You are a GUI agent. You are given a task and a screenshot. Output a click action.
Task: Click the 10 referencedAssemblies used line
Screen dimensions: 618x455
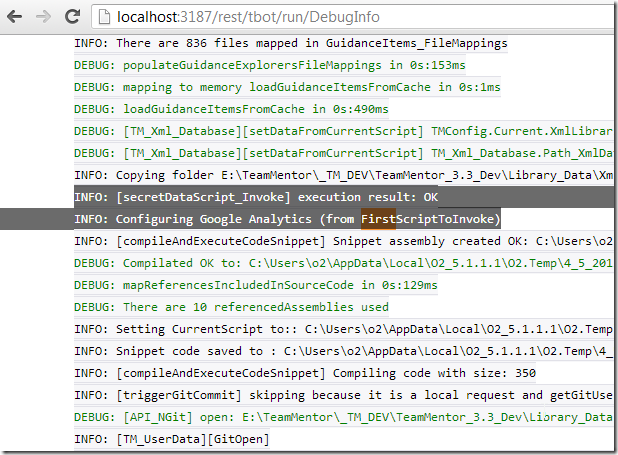(x=231, y=307)
